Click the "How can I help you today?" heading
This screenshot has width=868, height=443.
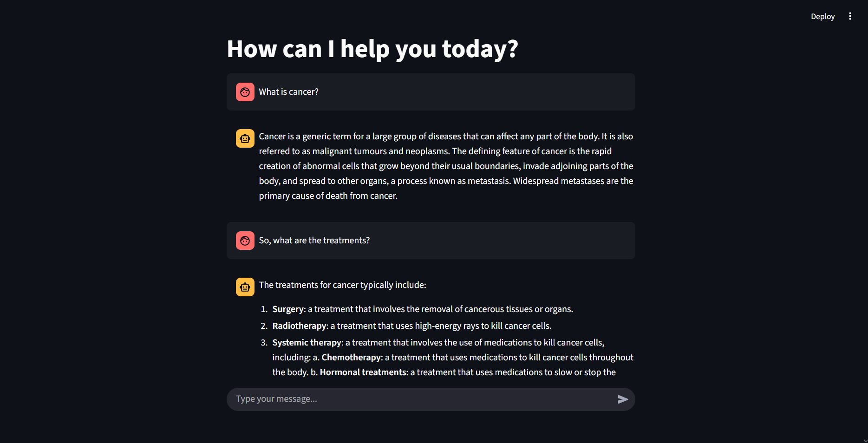pos(372,49)
